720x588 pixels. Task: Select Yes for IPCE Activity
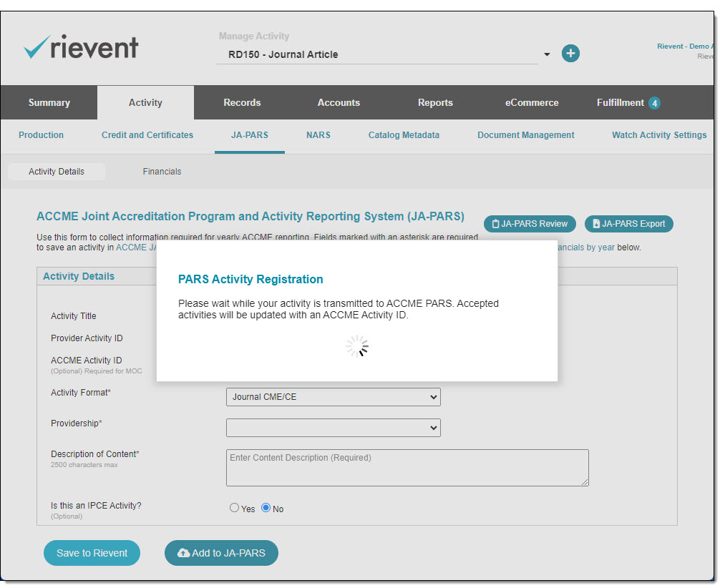(x=234, y=508)
